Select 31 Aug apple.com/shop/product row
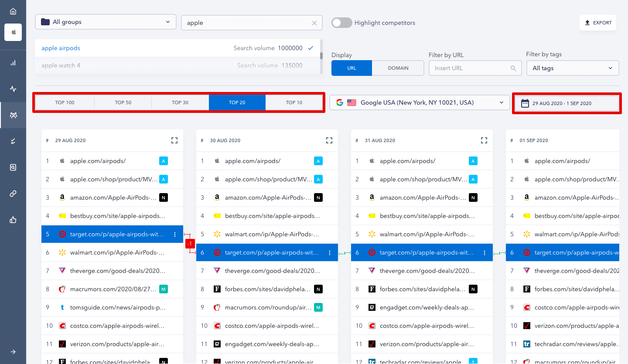The image size is (628, 364). point(422,179)
